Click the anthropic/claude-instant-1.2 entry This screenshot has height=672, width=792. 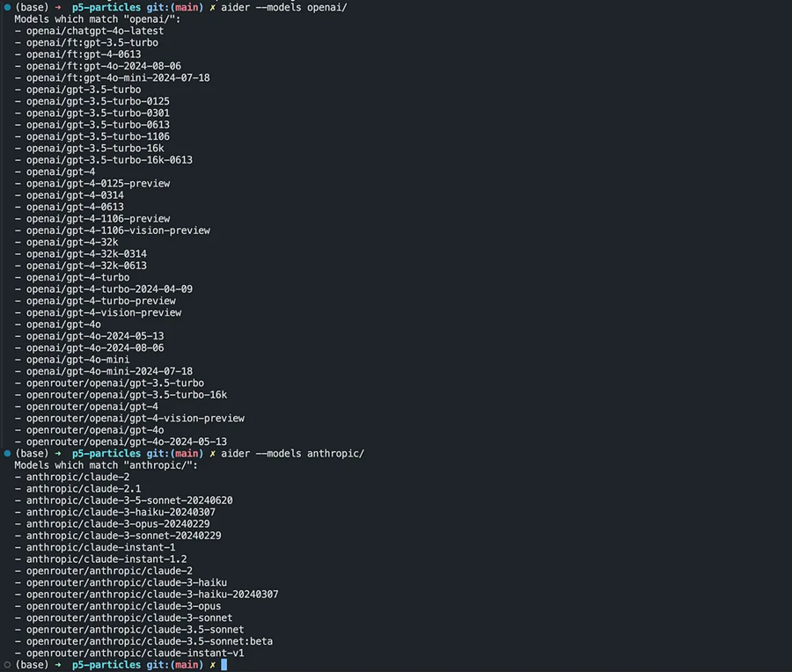point(106,559)
